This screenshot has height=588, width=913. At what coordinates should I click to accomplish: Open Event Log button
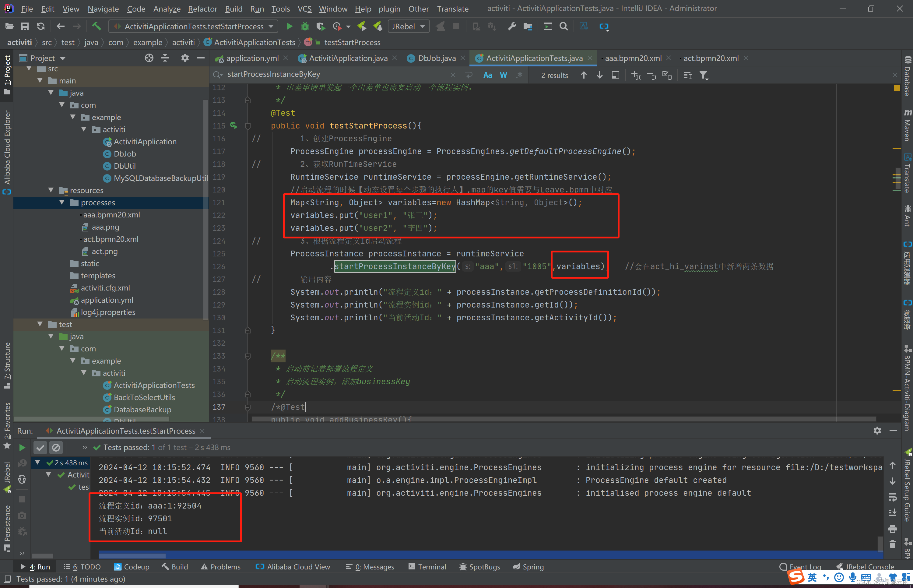pos(801,567)
